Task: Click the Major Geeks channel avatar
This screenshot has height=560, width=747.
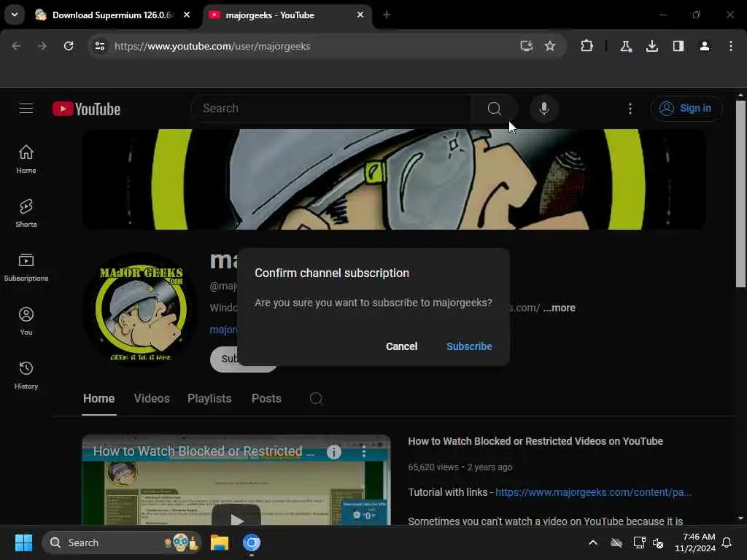Action: [141, 309]
